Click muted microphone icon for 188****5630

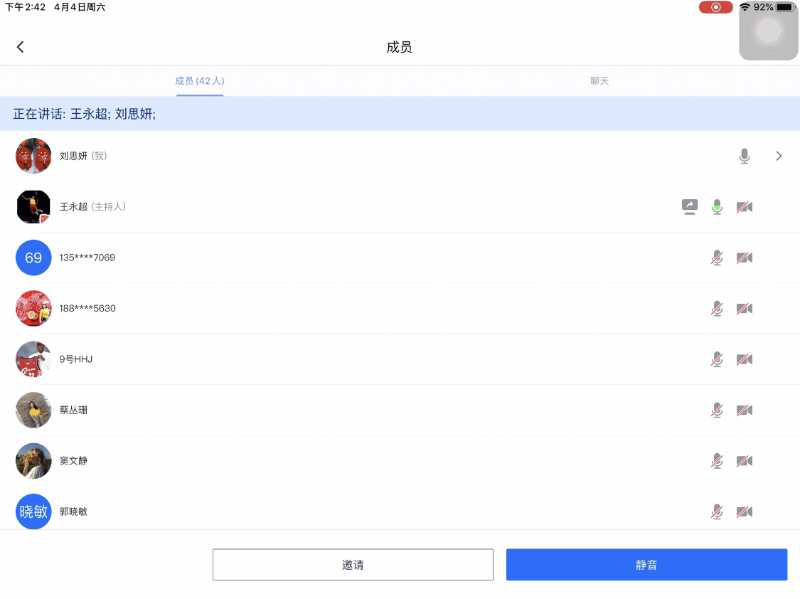[717, 309]
